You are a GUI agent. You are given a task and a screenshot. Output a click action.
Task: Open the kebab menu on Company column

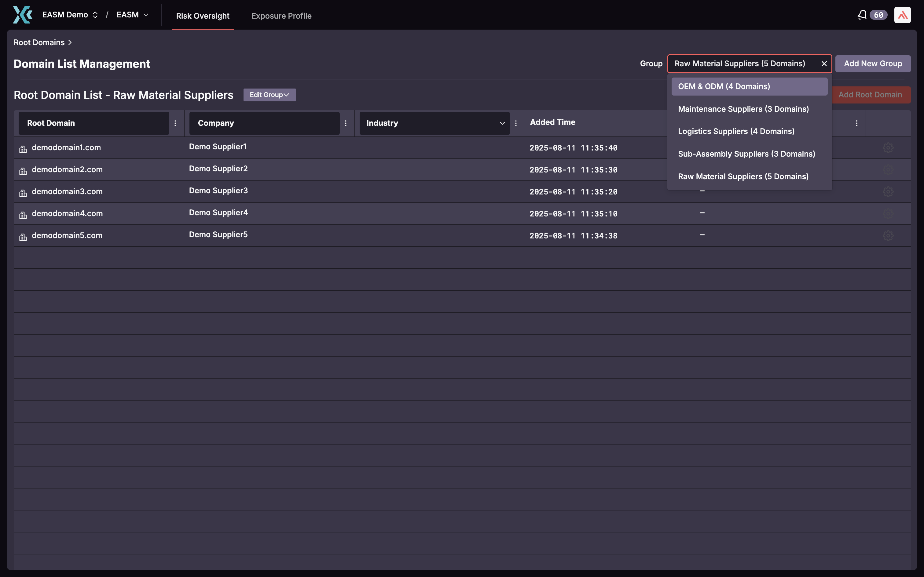pyautogui.click(x=346, y=123)
